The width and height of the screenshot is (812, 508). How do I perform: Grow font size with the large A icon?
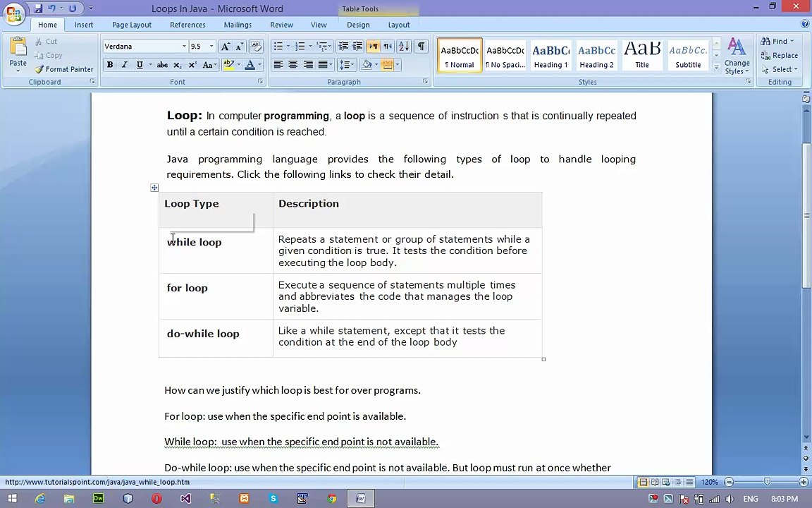pyautogui.click(x=226, y=46)
